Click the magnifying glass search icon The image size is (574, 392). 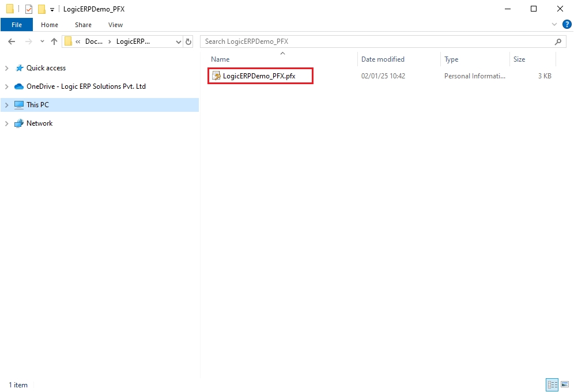pyautogui.click(x=557, y=42)
